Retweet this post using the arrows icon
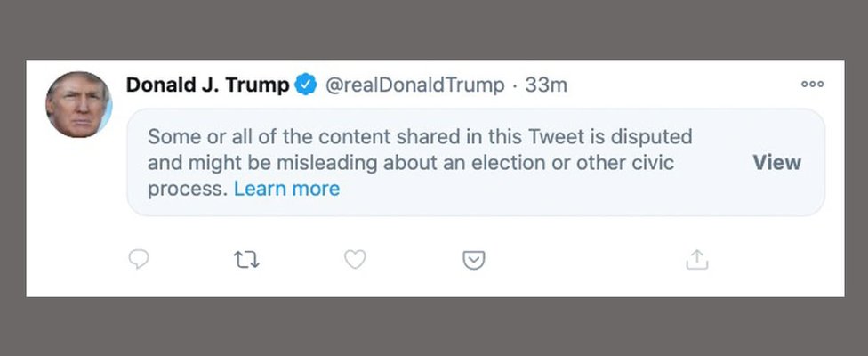 [x=246, y=260]
